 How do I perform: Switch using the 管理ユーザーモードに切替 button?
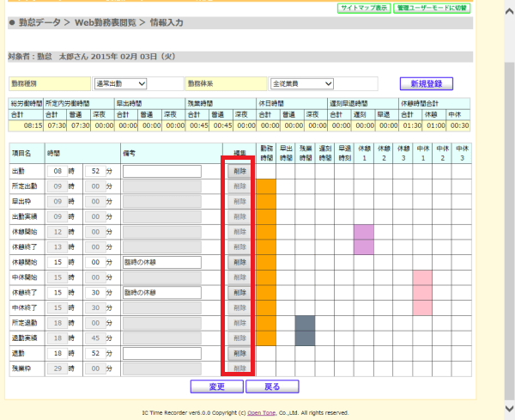(432, 8)
